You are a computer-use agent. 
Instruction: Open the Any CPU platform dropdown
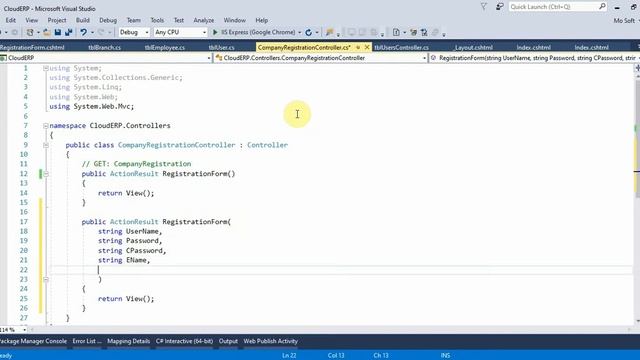tap(181, 32)
